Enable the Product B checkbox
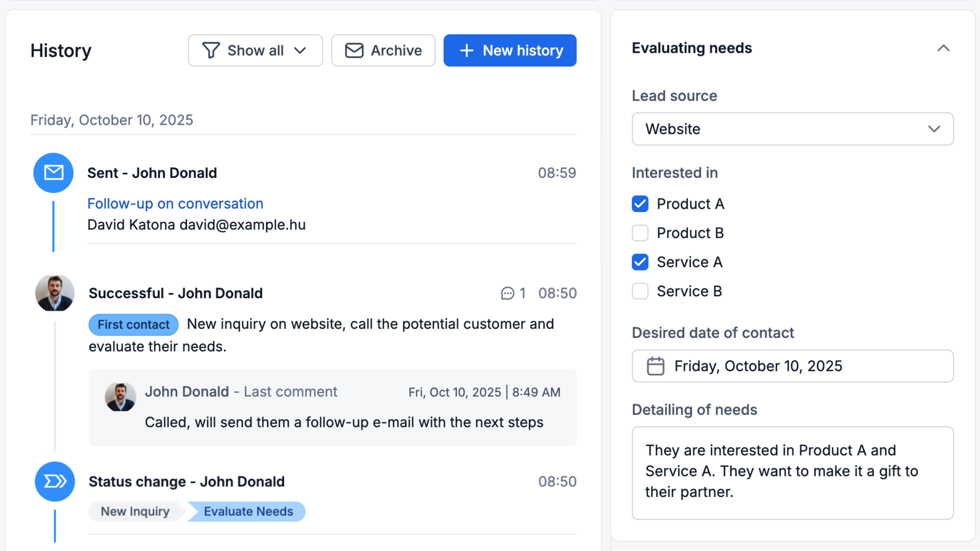The image size is (980, 551). coord(640,233)
